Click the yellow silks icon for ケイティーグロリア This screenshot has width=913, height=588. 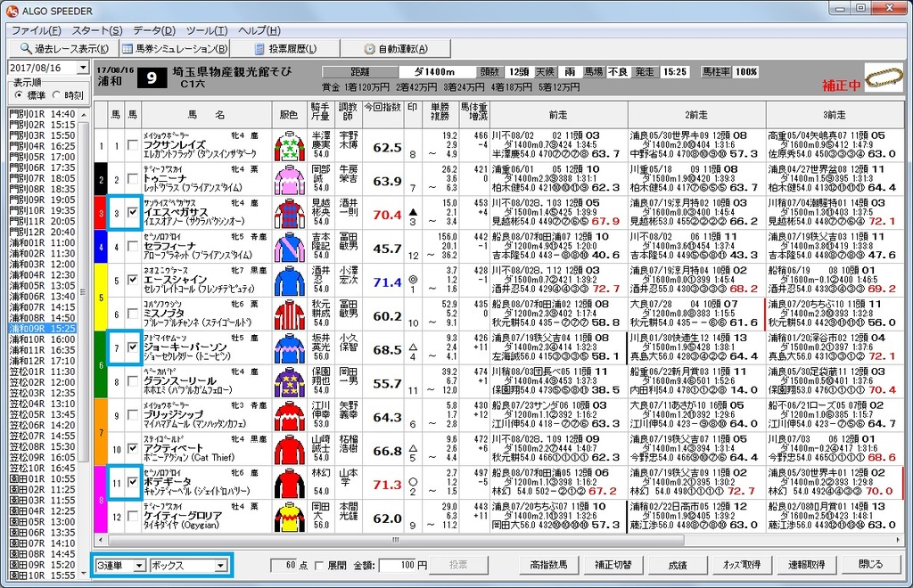point(290,517)
